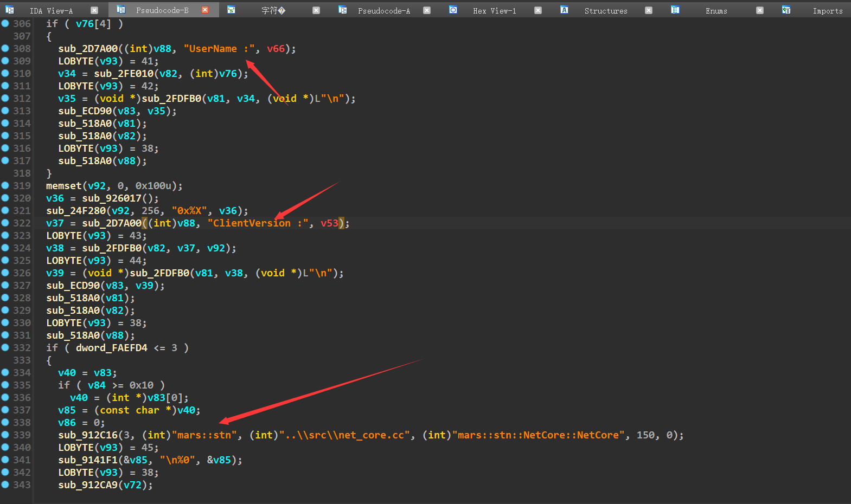Click the Imports tab icon

pos(786,10)
